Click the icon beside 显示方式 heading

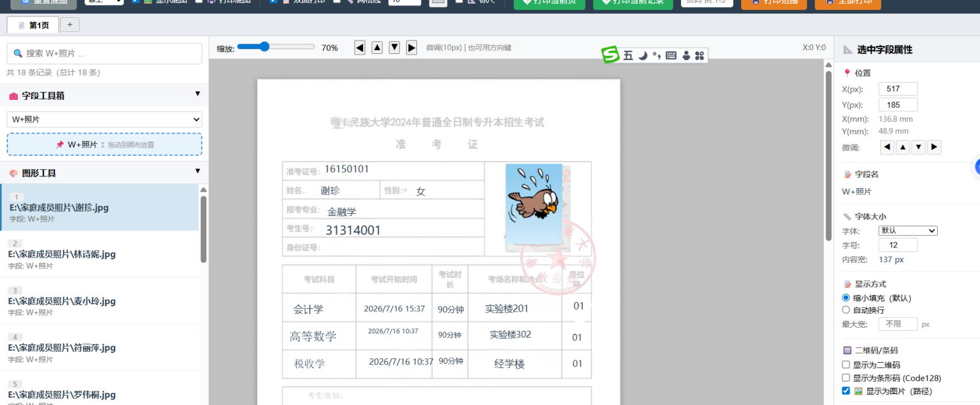point(847,284)
